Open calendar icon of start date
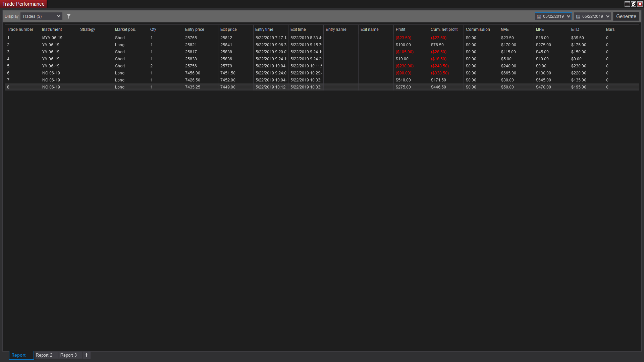Viewport: 644px width, 362px height. coord(539,16)
